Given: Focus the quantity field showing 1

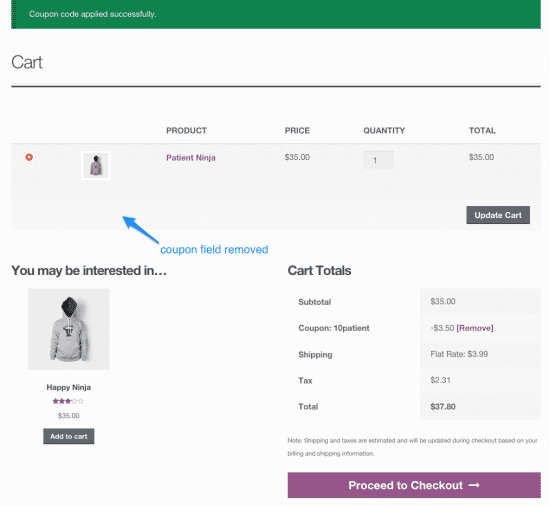Looking at the screenshot, I should pos(379,160).
